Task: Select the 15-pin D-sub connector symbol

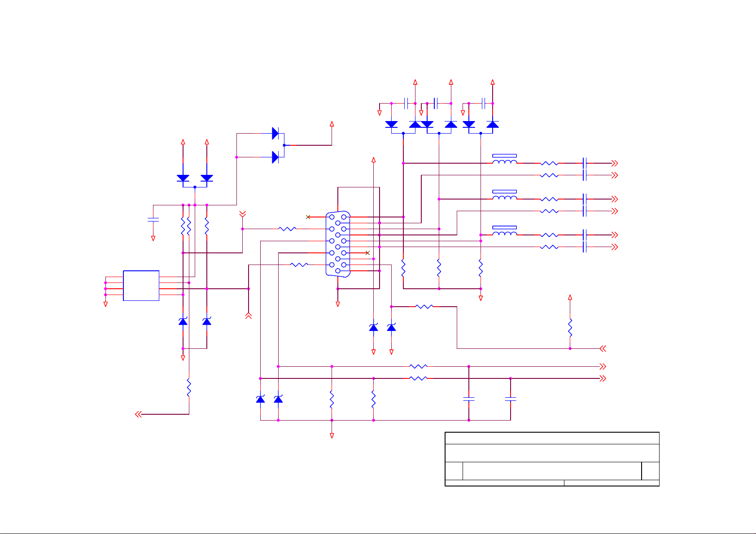Action: pos(338,244)
